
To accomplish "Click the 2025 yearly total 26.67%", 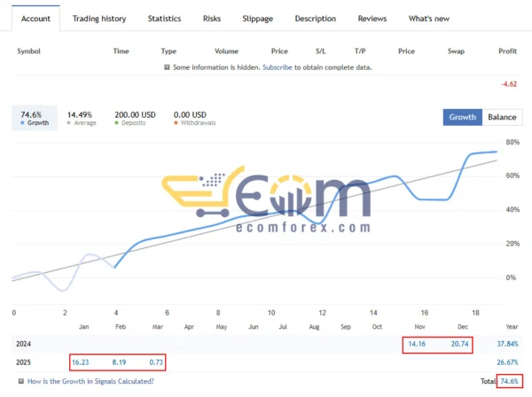I will (x=507, y=362).
